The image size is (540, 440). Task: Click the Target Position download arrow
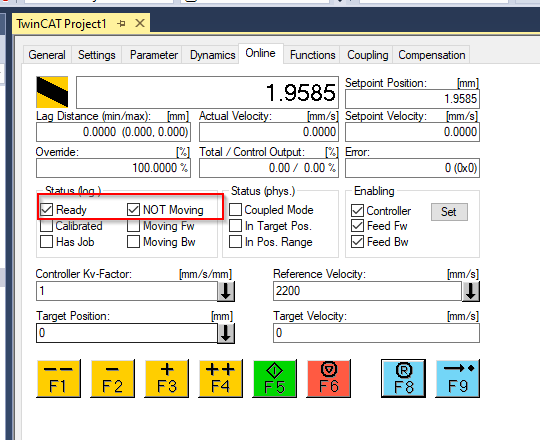(226, 333)
